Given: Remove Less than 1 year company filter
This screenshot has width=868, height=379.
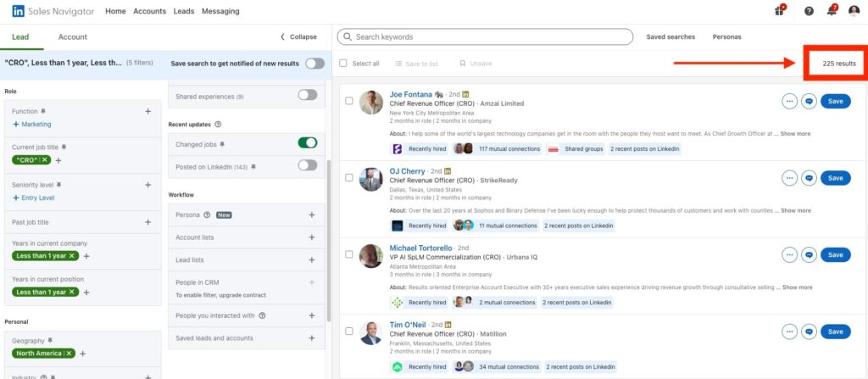Looking at the screenshot, I should click(x=73, y=256).
